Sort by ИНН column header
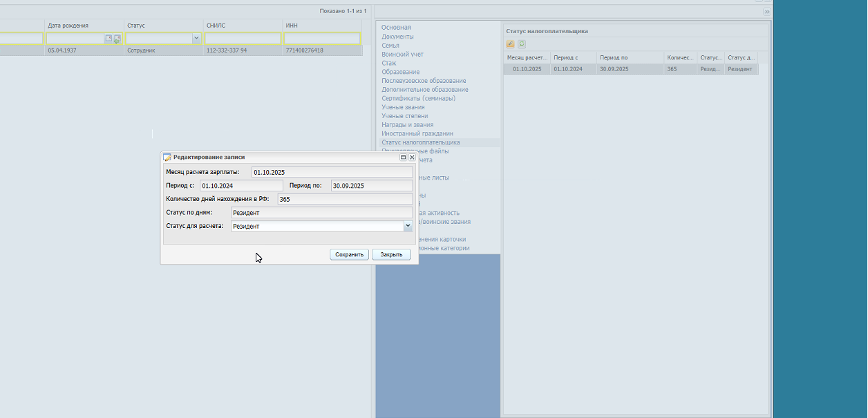 coord(323,26)
